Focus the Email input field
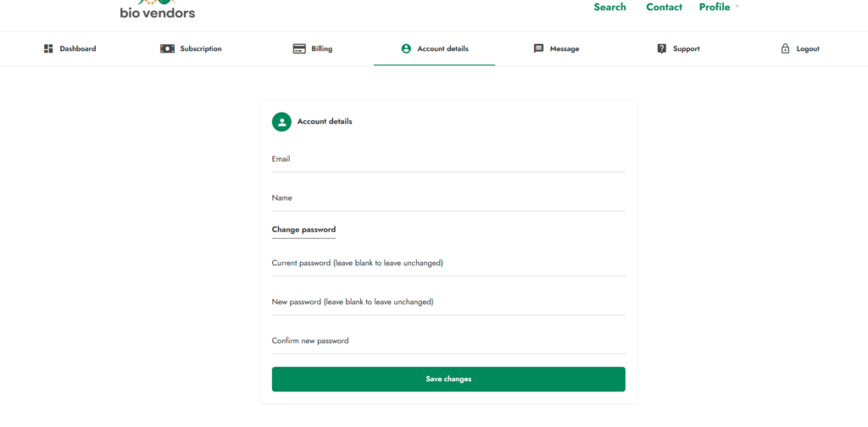The height and width of the screenshot is (427, 868). 448,159
